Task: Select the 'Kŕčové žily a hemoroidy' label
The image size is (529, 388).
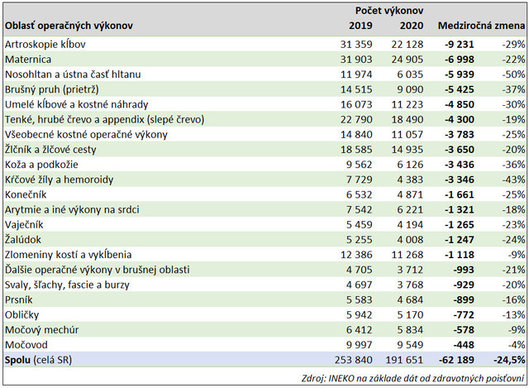Action: point(59,179)
